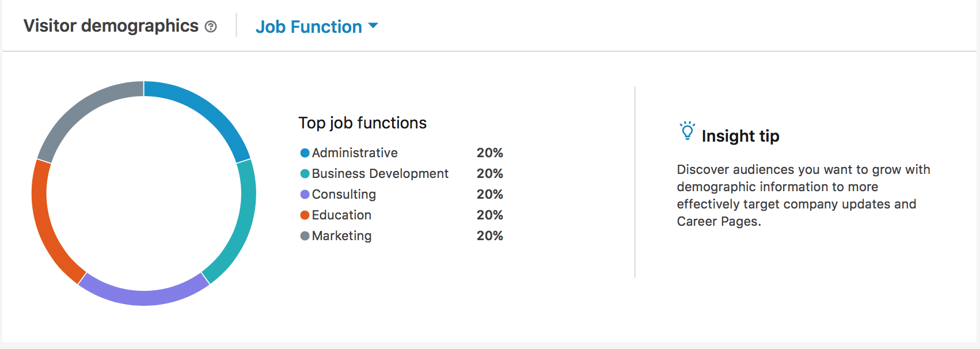
Task: Click the Business Development legend label
Action: coord(380,174)
